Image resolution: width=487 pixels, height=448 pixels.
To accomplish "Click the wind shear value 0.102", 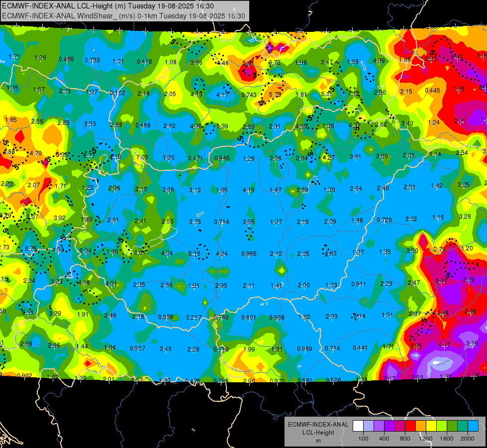I will (x=118, y=93).
